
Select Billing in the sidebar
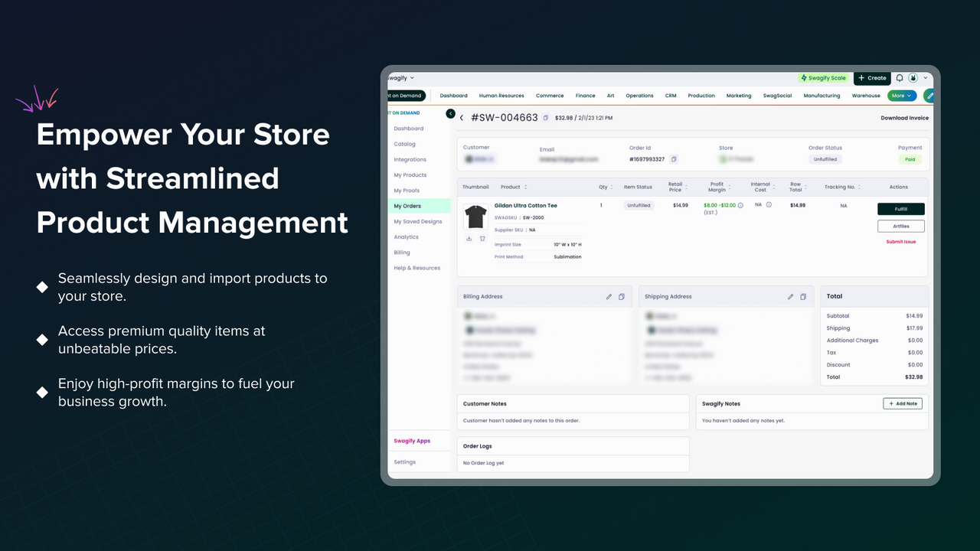pos(402,253)
